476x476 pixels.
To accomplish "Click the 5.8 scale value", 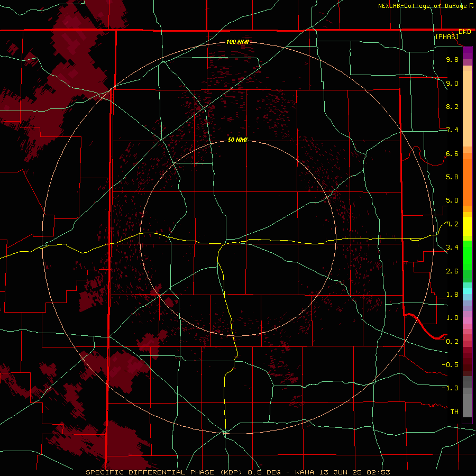I will click(452, 177).
